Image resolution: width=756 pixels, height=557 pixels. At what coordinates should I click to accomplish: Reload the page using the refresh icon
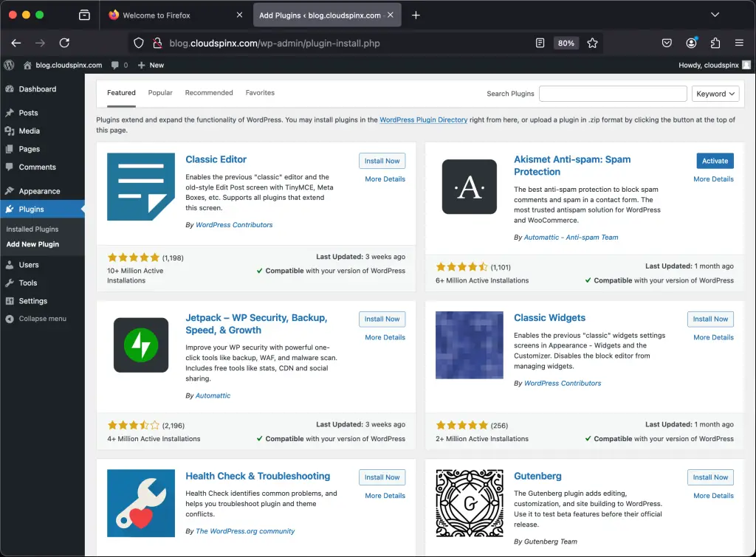pyautogui.click(x=63, y=43)
